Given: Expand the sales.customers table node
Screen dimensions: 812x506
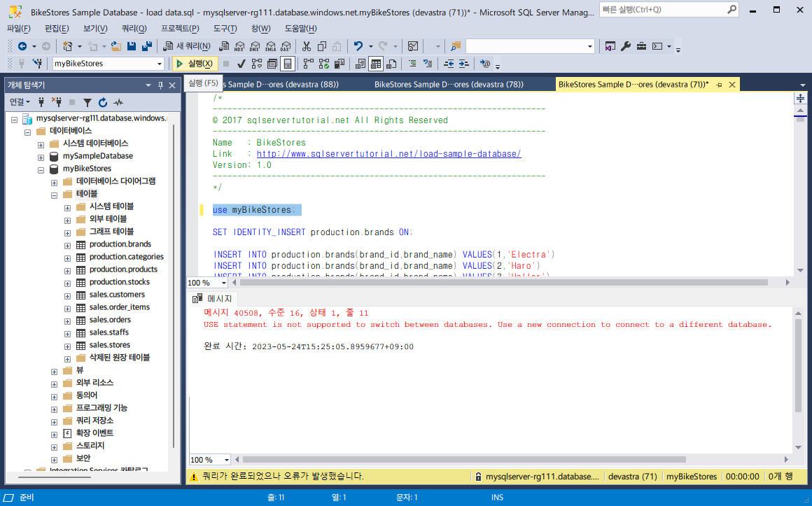Looking at the screenshot, I should coord(67,295).
